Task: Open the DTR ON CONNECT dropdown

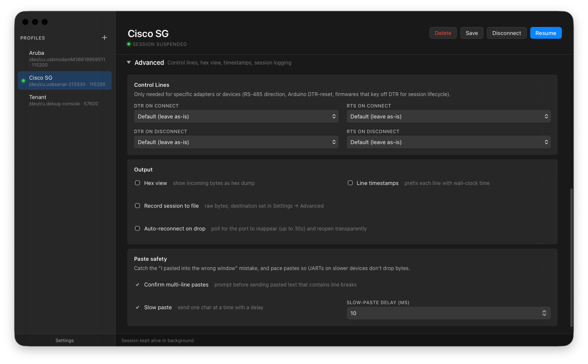Action: point(236,116)
